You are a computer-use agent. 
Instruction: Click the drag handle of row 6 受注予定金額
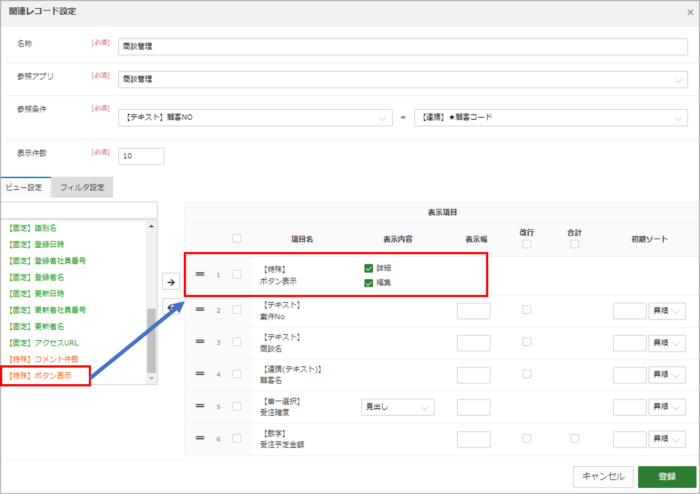(x=200, y=438)
